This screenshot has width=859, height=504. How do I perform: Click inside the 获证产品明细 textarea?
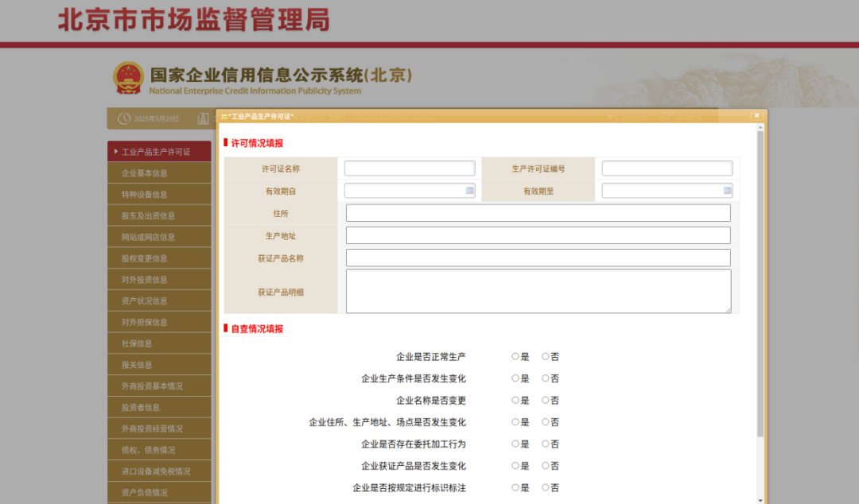(538, 292)
